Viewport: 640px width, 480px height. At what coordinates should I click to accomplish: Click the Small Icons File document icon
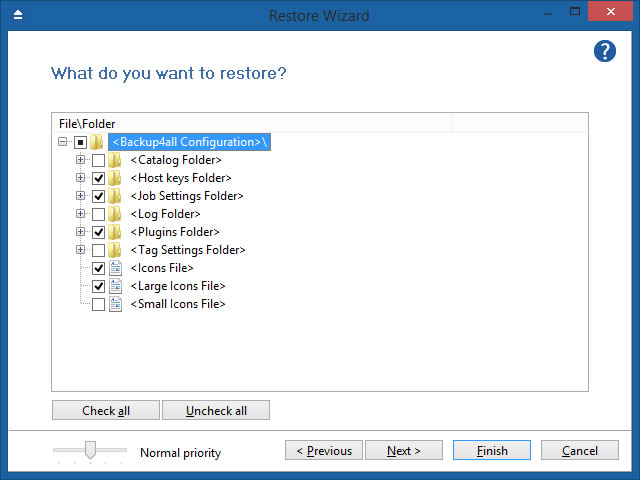(116, 304)
